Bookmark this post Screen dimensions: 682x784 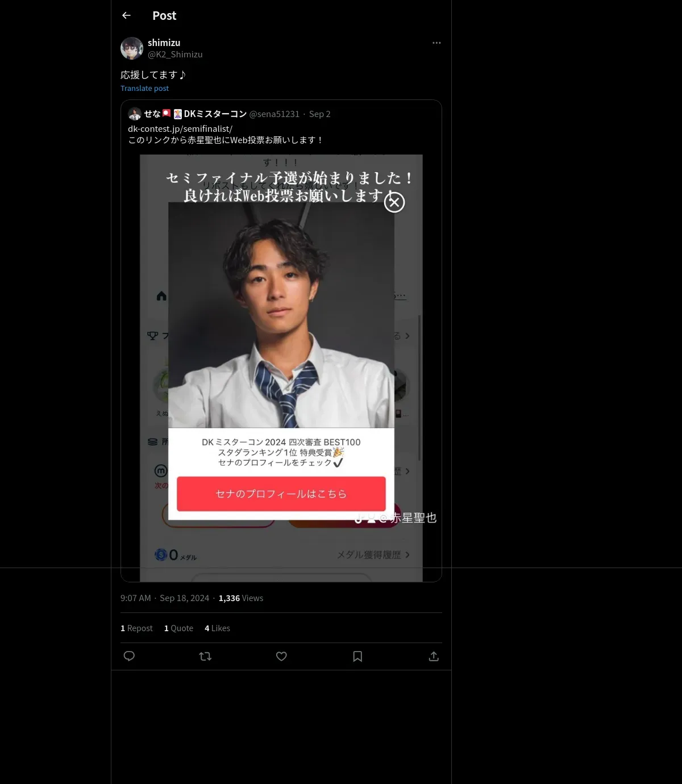click(357, 656)
